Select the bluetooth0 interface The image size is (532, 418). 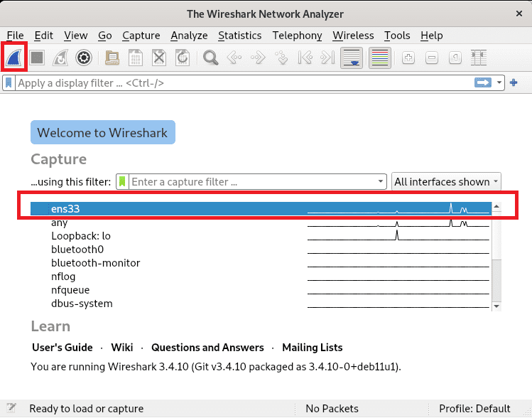click(x=261, y=250)
